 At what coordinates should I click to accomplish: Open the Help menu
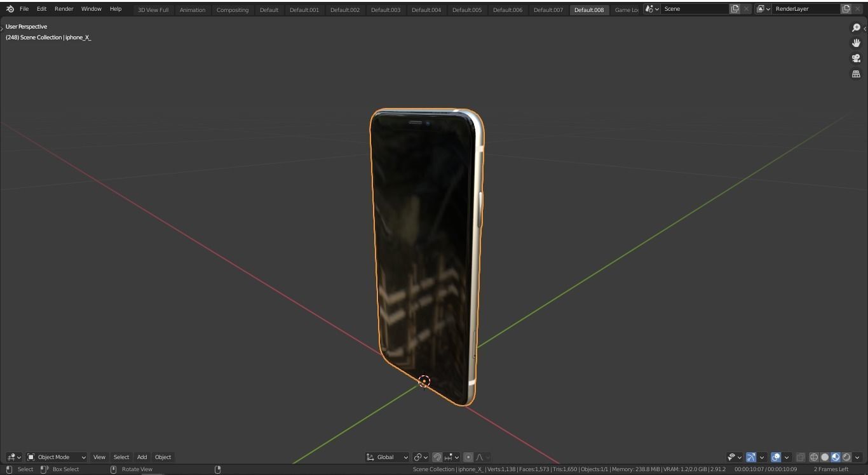tap(116, 9)
